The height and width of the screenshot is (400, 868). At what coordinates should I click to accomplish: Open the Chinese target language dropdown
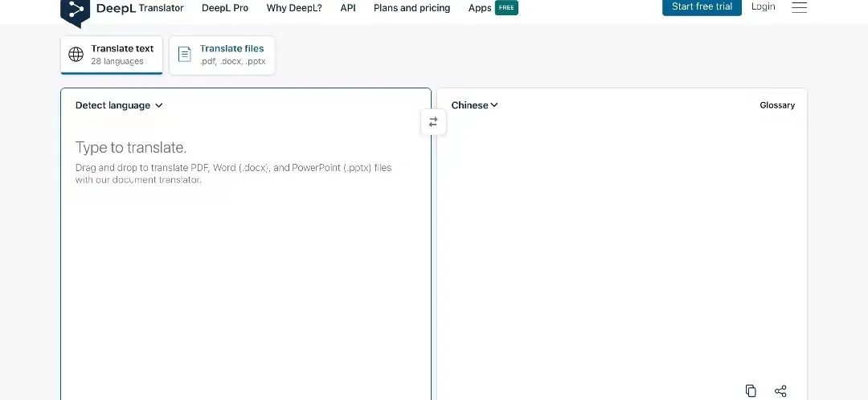[474, 105]
